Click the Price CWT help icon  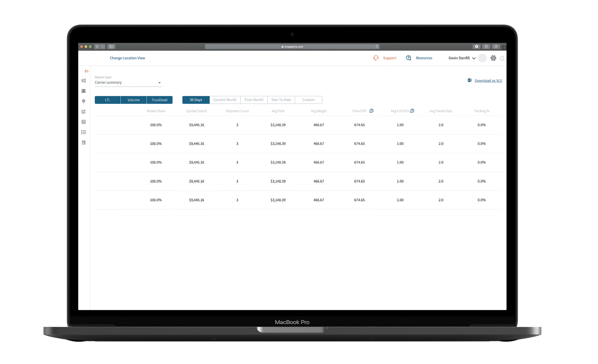pos(372,111)
